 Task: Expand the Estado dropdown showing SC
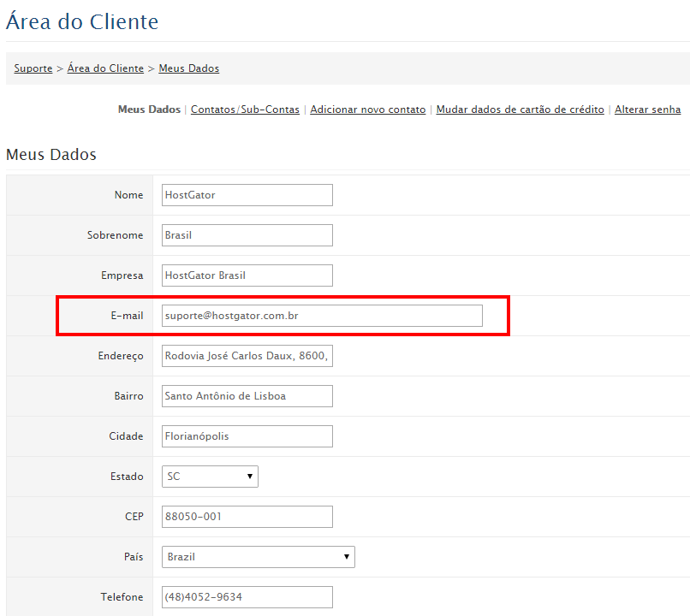pos(209,477)
